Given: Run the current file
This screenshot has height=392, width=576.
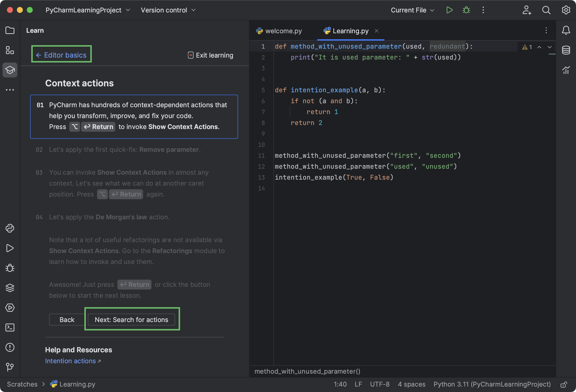Looking at the screenshot, I should pyautogui.click(x=449, y=10).
